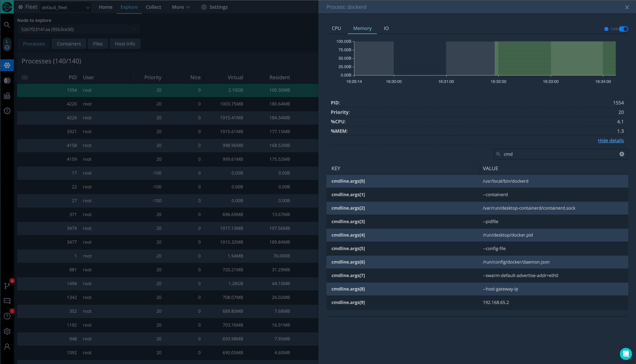Open the fleet honeycomb icon in sidebar
Image resolution: width=636 pixels, height=364 pixels.
point(7,65)
